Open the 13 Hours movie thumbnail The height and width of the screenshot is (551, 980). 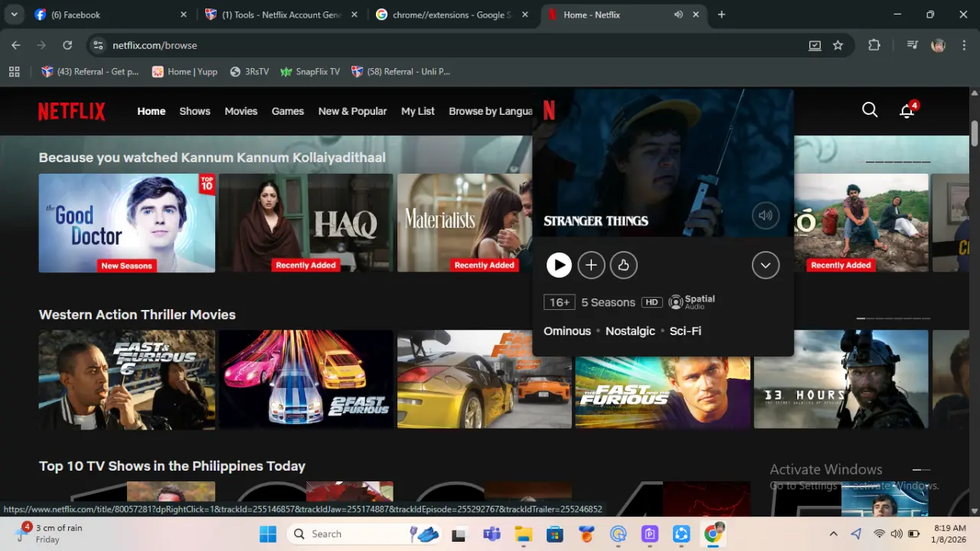coord(841,379)
